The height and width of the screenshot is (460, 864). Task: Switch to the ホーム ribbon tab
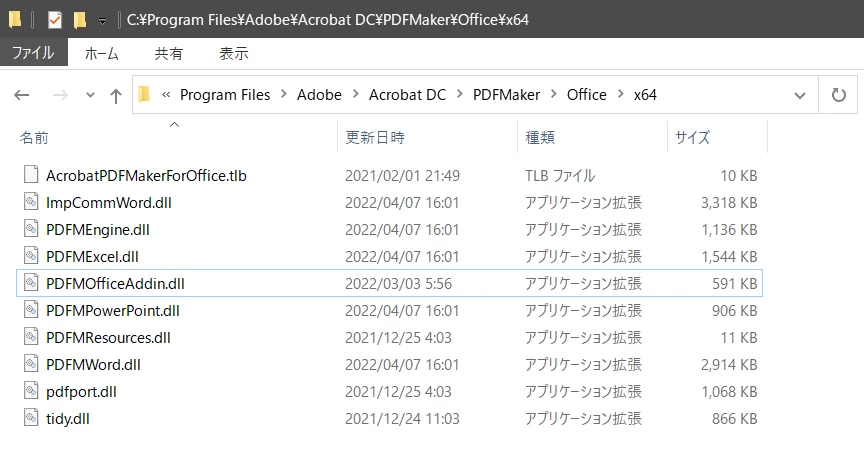[x=101, y=53]
